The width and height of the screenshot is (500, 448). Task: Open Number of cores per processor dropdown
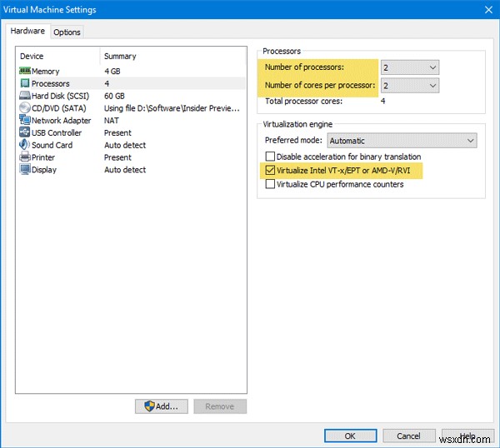coord(410,86)
